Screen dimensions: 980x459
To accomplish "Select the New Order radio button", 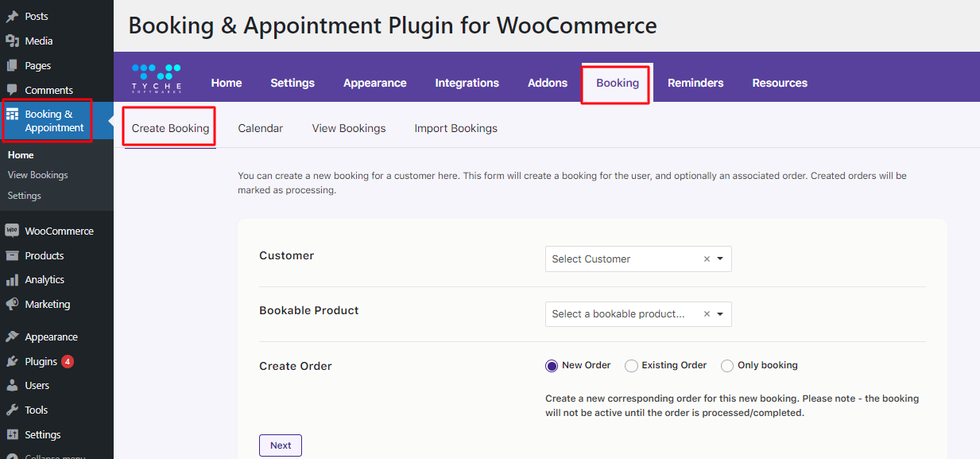I will 552,366.
